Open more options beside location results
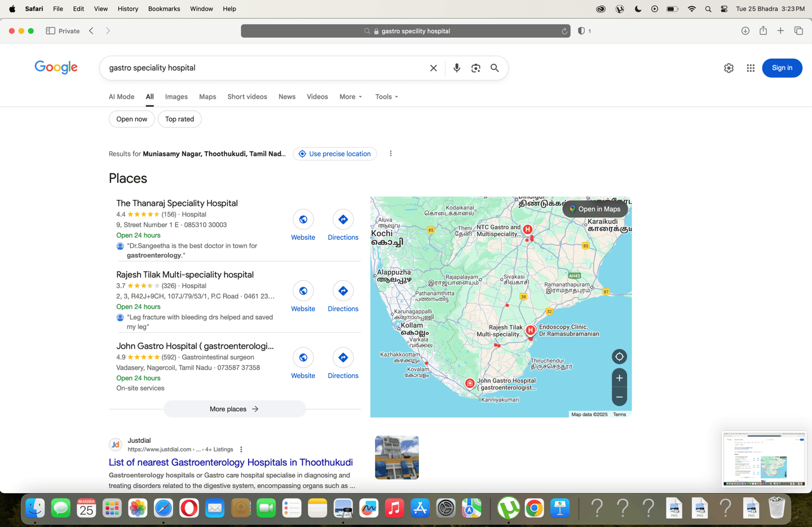Image resolution: width=812 pixels, height=527 pixels. click(391, 153)
